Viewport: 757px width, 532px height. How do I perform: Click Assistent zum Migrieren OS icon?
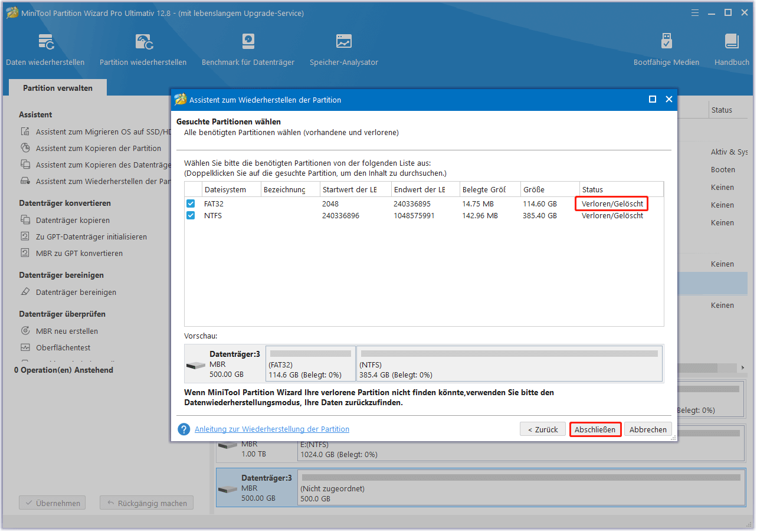click(25, 132)
